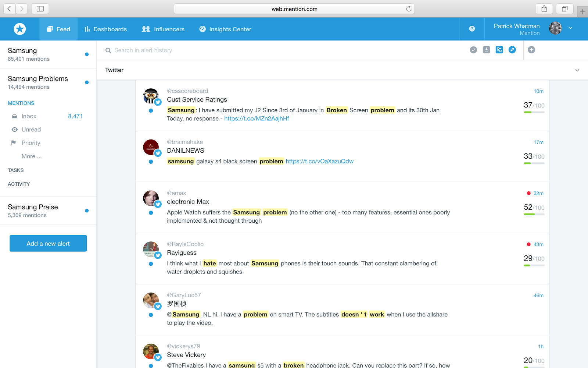
Task: Click Patrick Whatman profile avatar
Action: 555,28
